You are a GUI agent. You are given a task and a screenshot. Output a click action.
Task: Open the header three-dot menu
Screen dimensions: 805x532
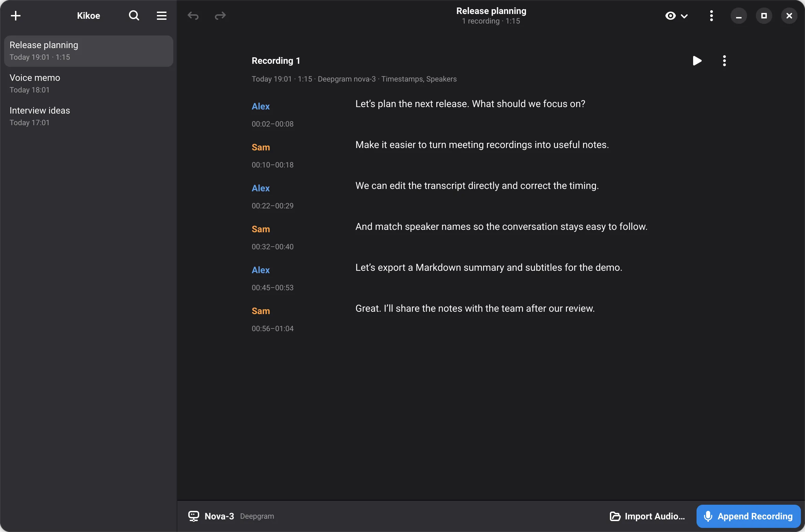(711, 16)
